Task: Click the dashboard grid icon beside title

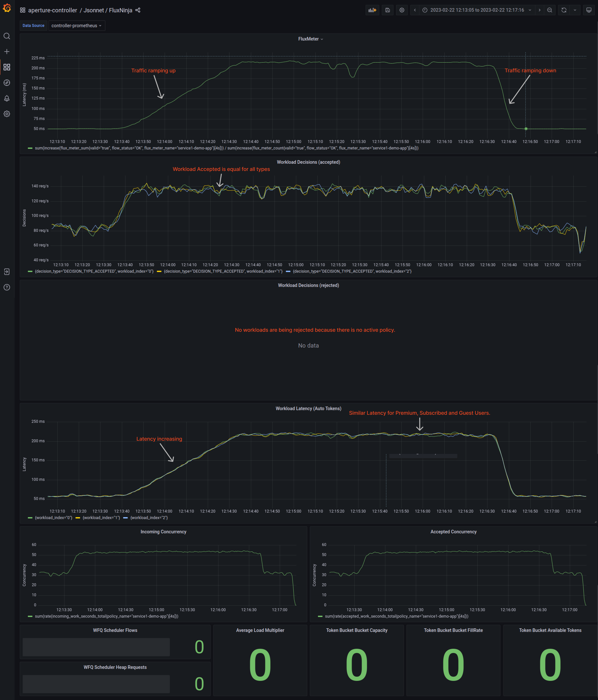Action: point(23,10)
